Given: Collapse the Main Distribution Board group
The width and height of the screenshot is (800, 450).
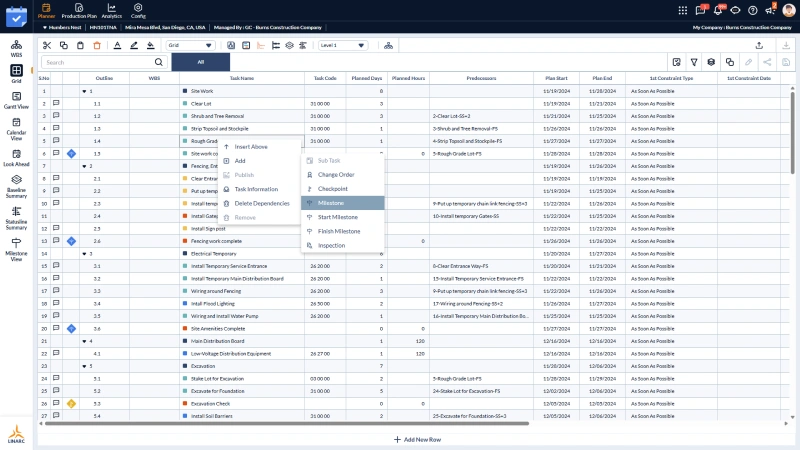Looking at the screenshot, I should 84,341.
